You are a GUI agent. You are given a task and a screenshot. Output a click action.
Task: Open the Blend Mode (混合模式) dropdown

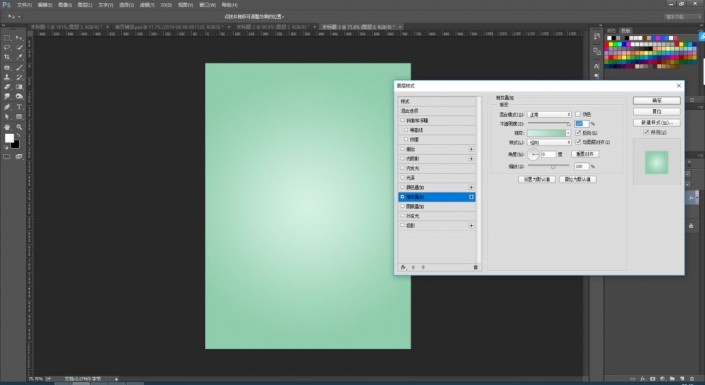click(549, 115)
